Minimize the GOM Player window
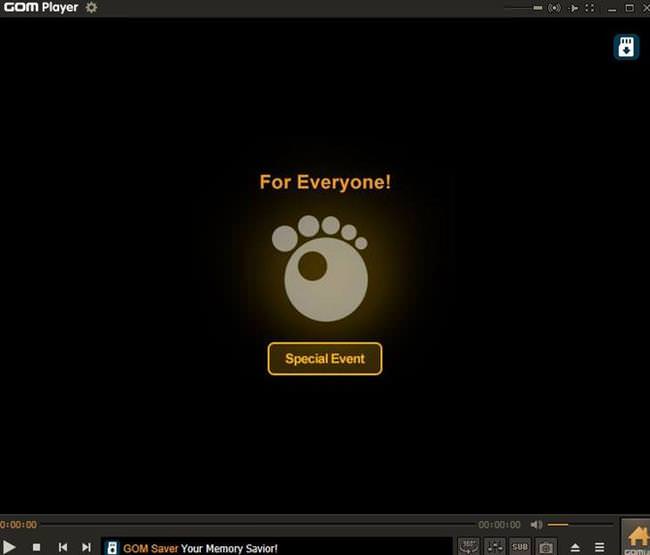650x555 pixels. [612, 8]
